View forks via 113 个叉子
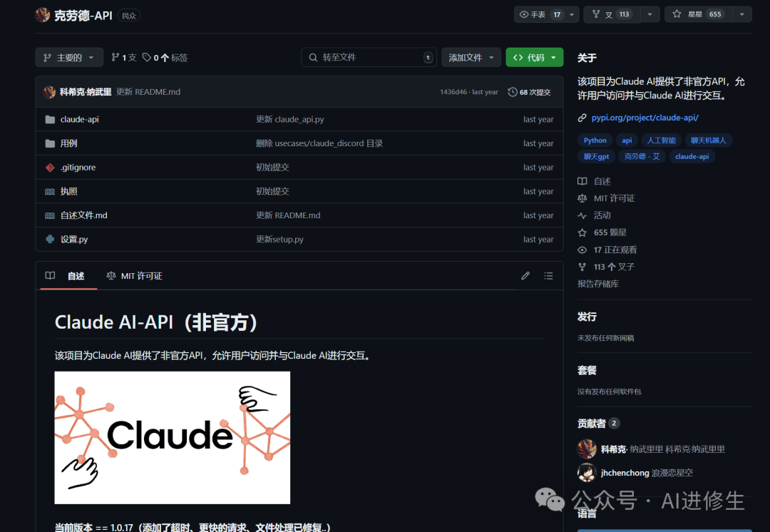Image resolution: width=770 pixels, height=532 pixels. pos(607,267)
